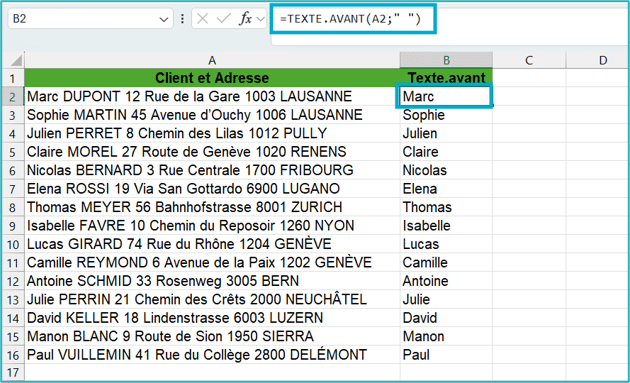Click cell containing 'Paul' in column B
The height and width of the screenshot is (383, 630).
click(446, 355)
